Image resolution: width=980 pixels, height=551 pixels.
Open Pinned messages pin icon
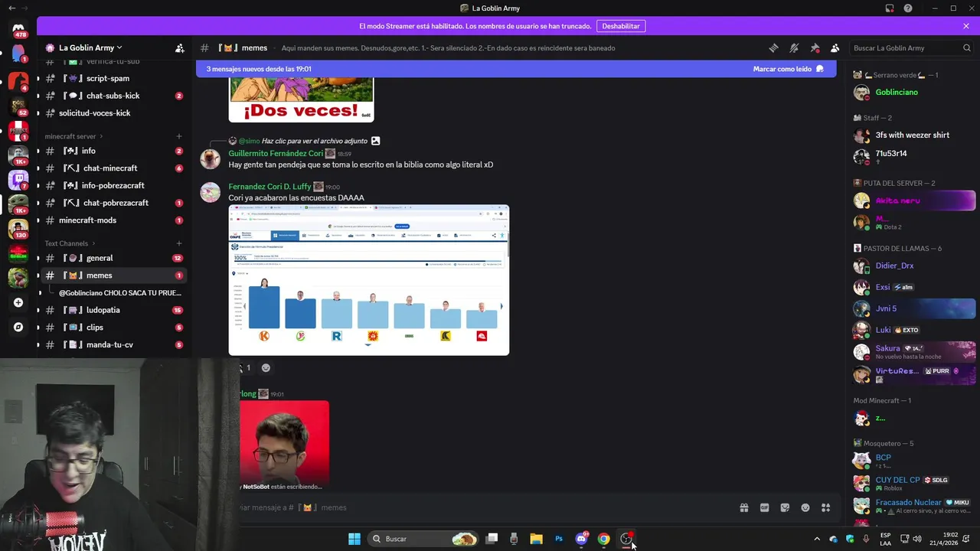pos(815,47)
